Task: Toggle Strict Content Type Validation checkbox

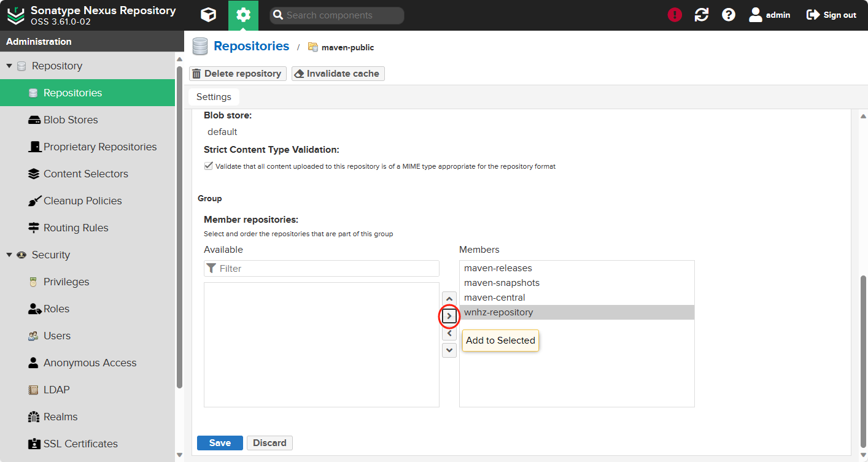Action: [x=209, y=166]
